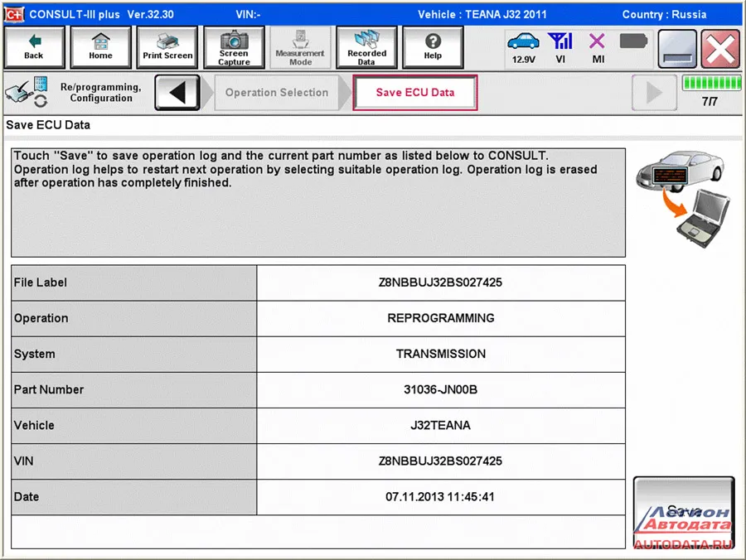The width and height of the screenshot is (746, 560).
Task: Take a Screen Capture
Action: click(x=234, y=47)
